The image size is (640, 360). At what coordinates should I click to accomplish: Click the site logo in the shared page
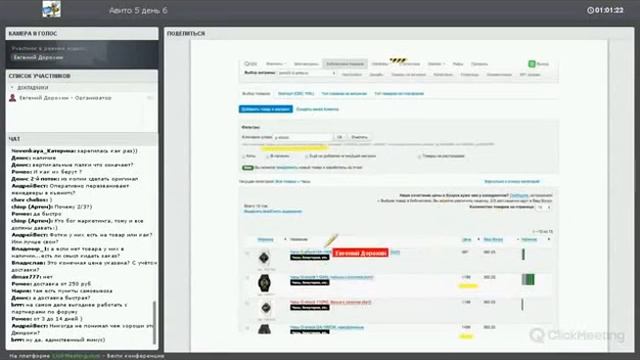click(250, 64)
